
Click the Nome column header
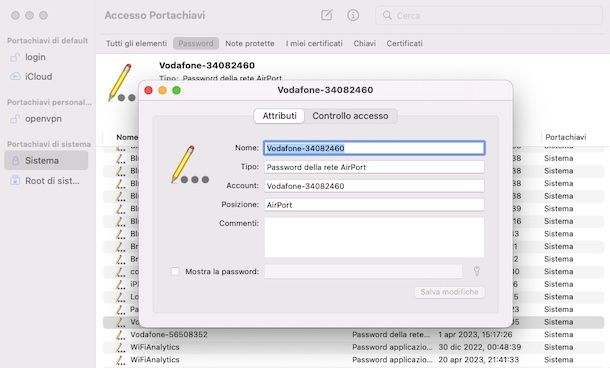pos(127,137)
